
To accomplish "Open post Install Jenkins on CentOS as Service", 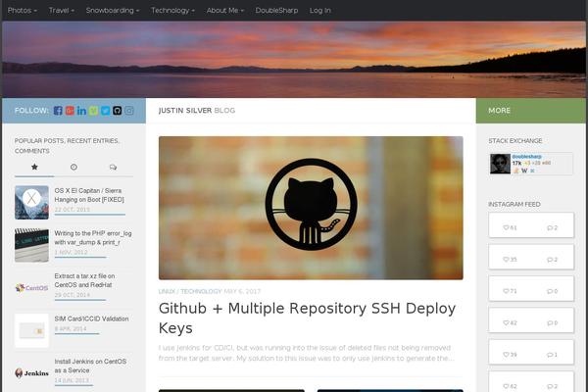I will 90,366.
